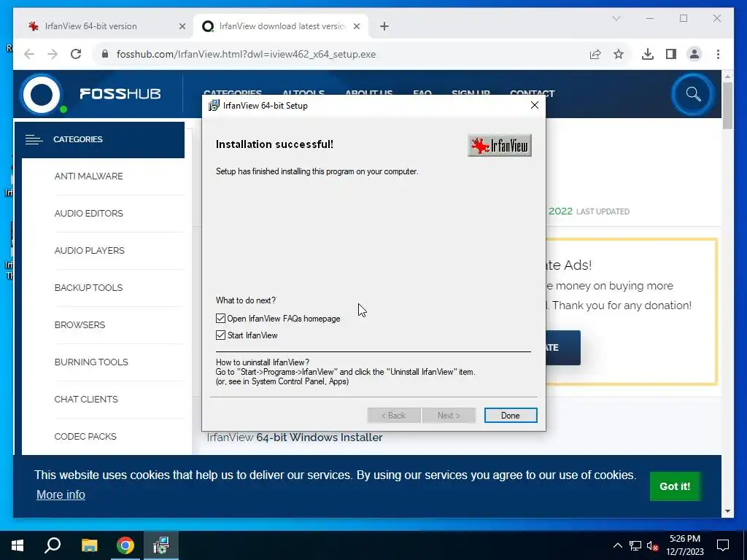Open Windows notification center
This screenshot has height=560, width=747.
[x=723, y=545]
